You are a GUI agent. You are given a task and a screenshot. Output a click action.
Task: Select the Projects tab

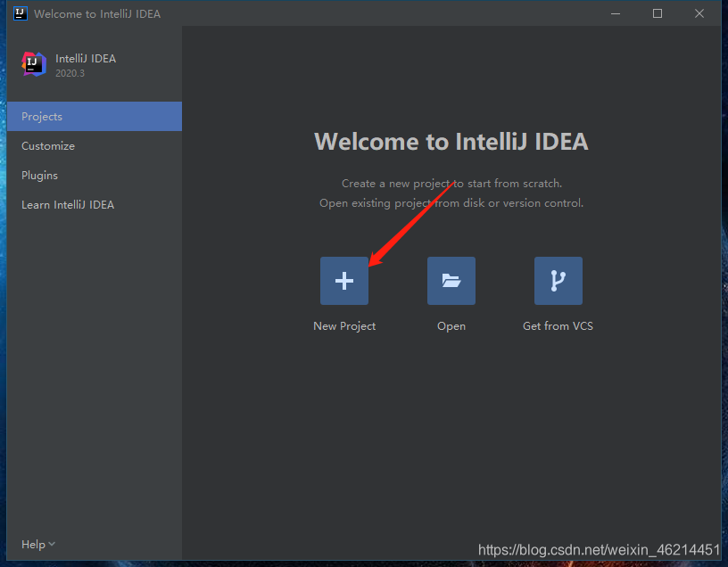coord(95,117)
